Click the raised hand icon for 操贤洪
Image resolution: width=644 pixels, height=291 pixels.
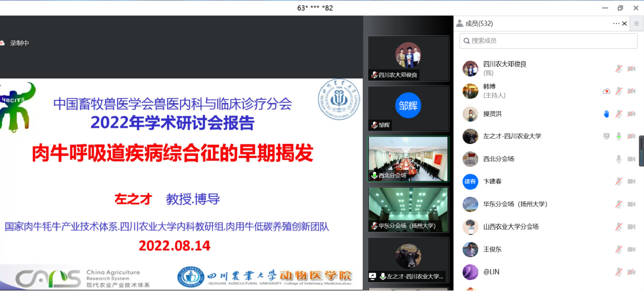coord(606,114)
